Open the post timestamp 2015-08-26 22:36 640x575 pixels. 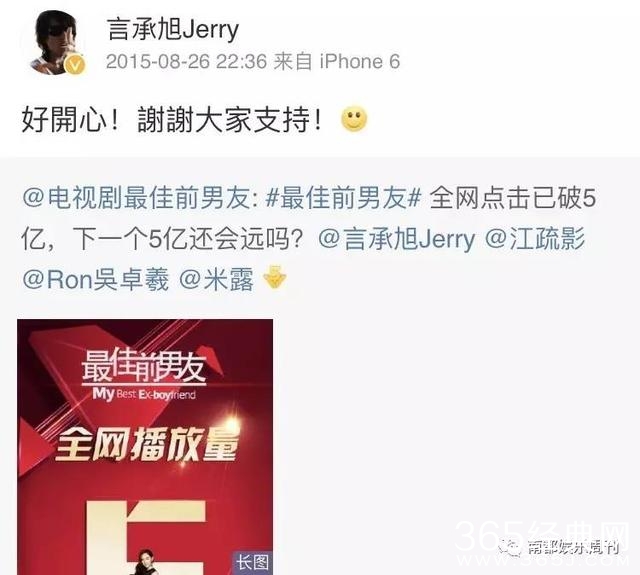click(186, 62)
